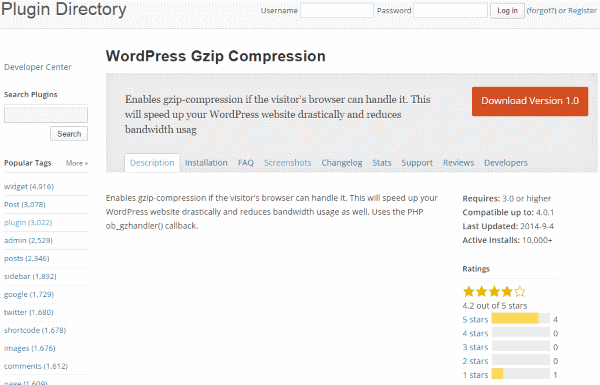
Task: Select the Description tab
Action: point(152,163)
